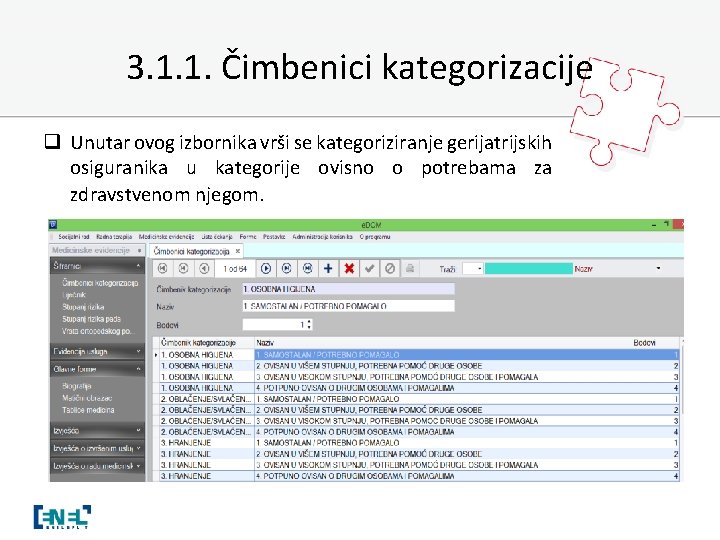This screenshot has height=540, width=720.
Task: Pin the Medicinske evidencije side panel
Action: [x=140, y=250]
